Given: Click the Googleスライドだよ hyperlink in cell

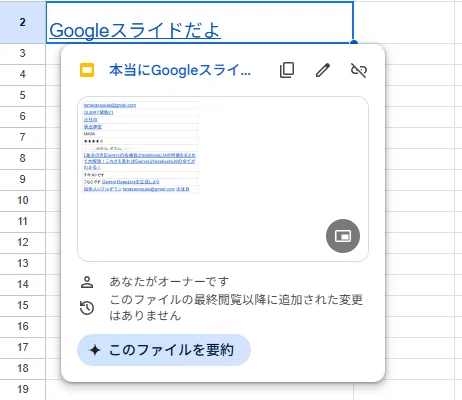Looking at the screenshot, I should (135, 31).
